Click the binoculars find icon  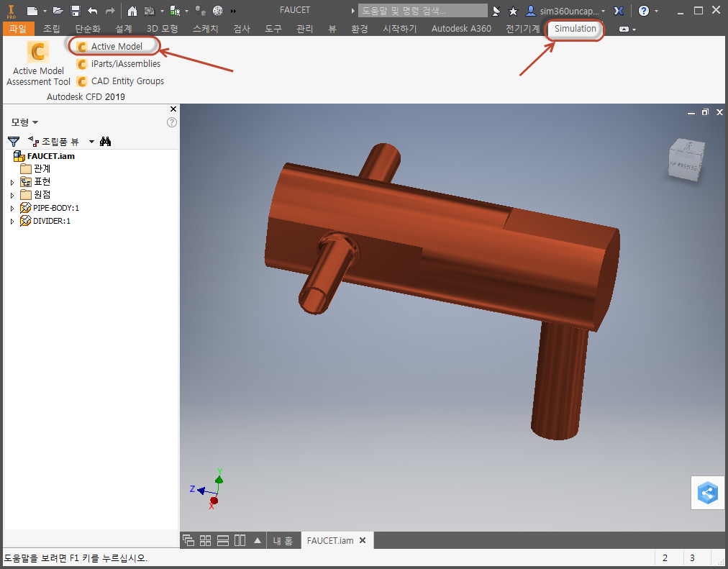[106, 141]
